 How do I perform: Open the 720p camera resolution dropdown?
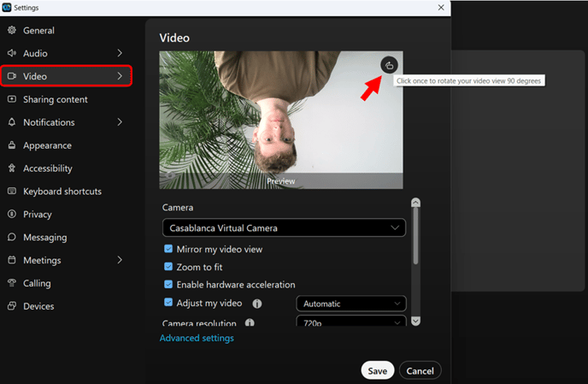[x=350, y=323]
